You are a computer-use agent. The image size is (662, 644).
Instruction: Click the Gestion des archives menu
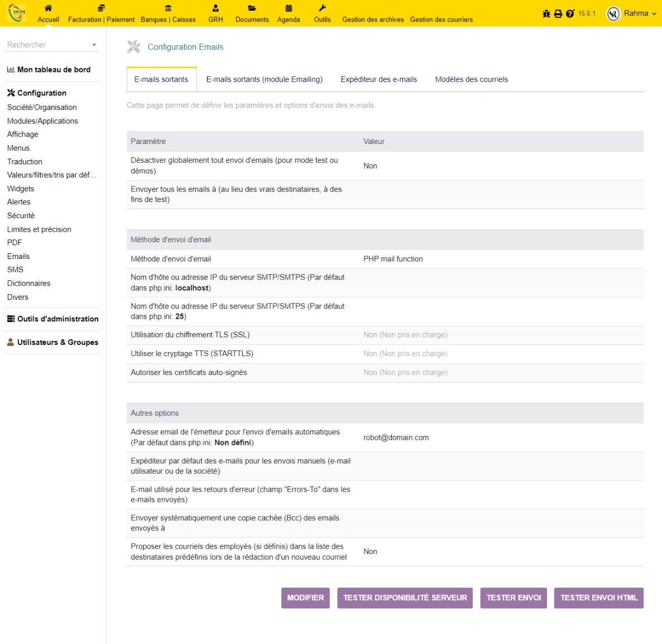click(373, 20)
